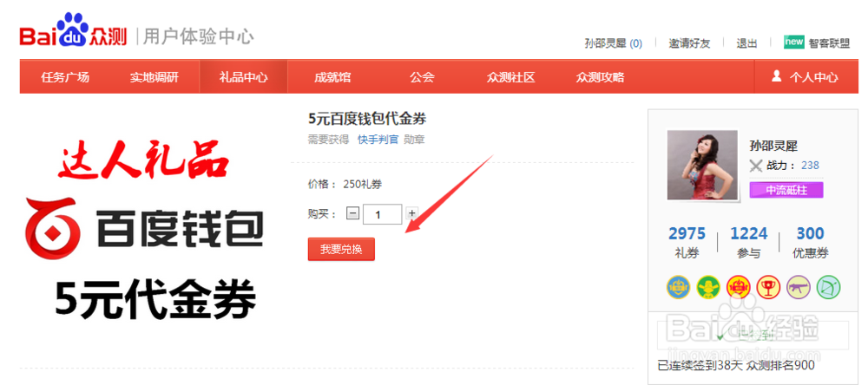This screenshot has width=868, height=385.
Task: Click the price text 250礼券
Action: 363,184
